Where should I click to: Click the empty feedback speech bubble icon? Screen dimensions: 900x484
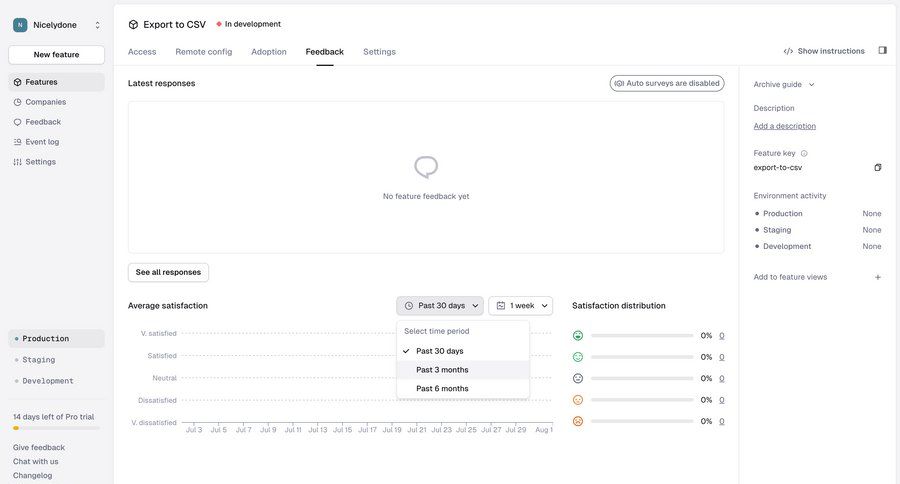pos(426,167)
